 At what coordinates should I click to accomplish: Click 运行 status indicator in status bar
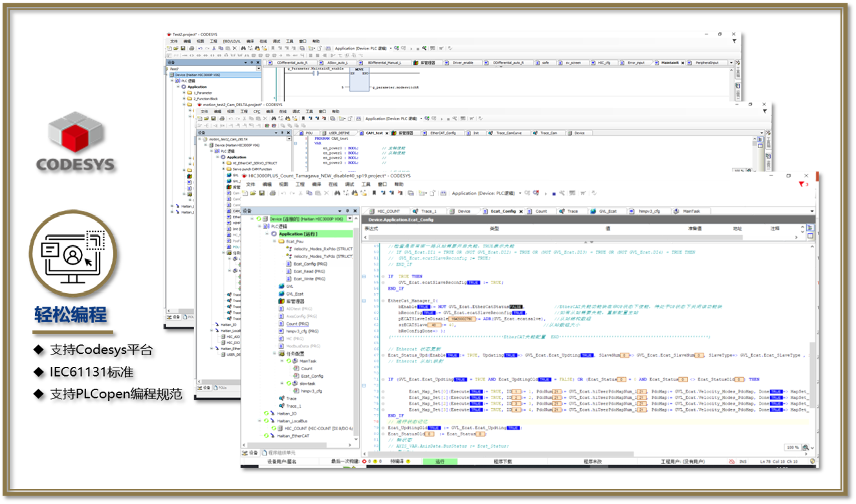(440, 461)
